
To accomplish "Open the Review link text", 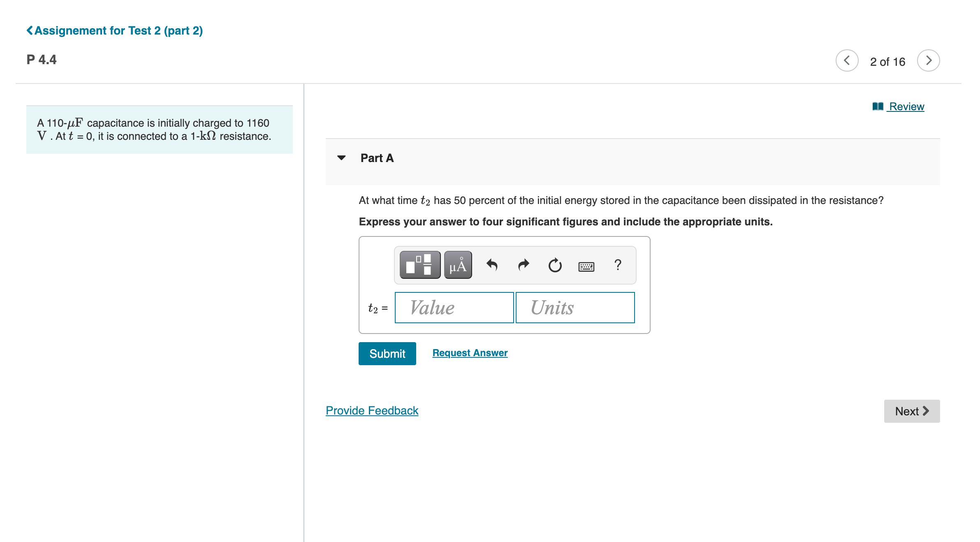I will click(x=906, y=107).
